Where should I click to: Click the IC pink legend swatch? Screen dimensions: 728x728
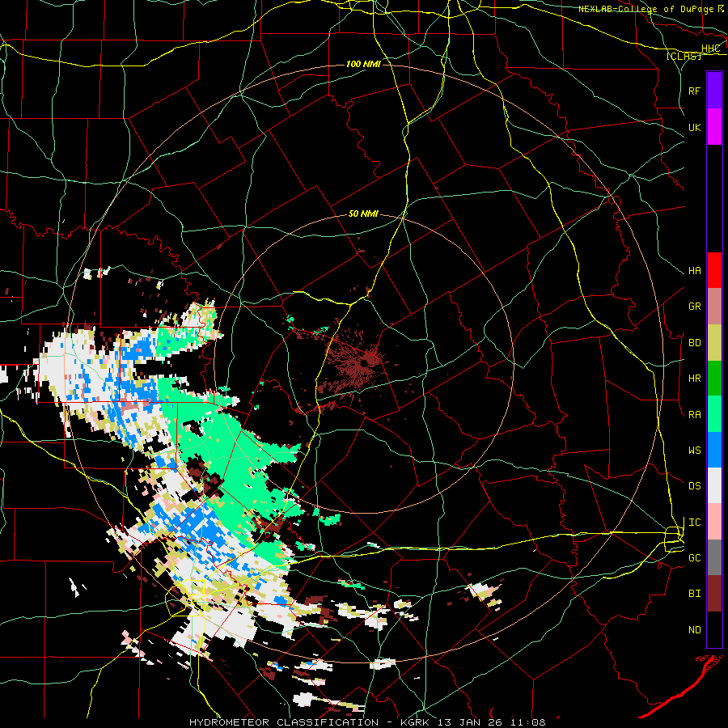714,522
